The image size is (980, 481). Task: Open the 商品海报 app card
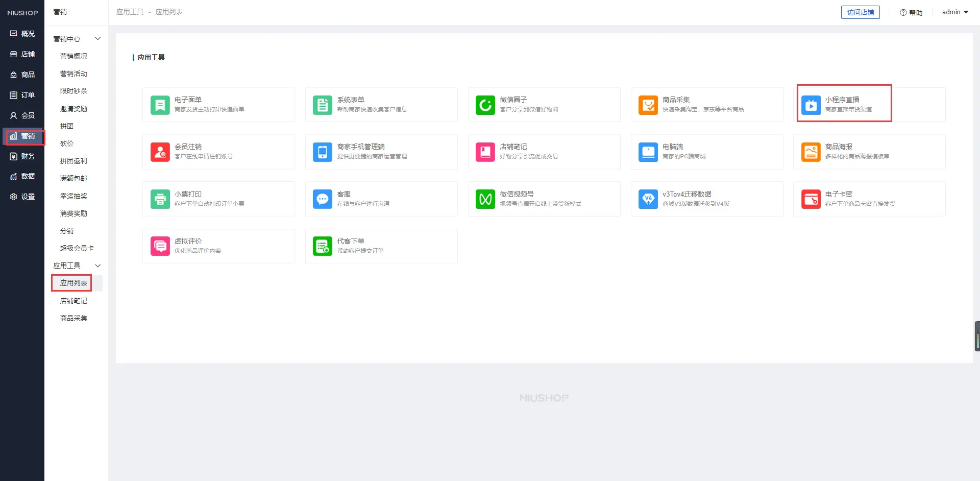[869, 152]
